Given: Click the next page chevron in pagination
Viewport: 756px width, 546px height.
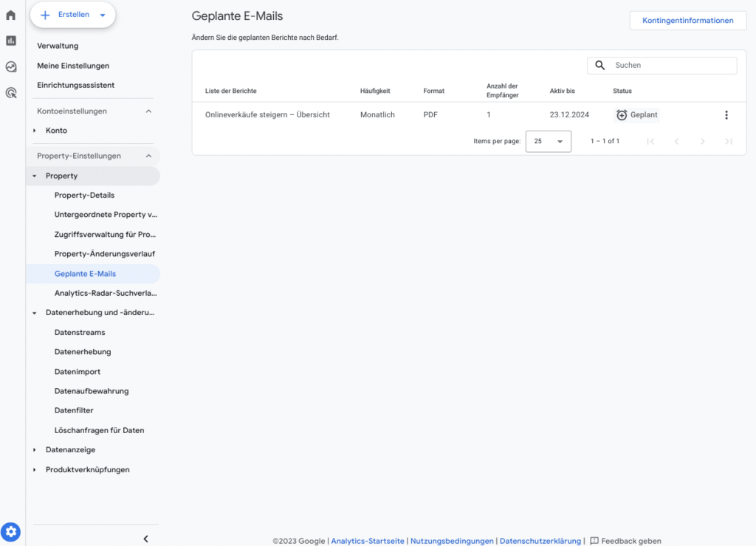Looking at the screenshot, I should click(x=702, y=141).
